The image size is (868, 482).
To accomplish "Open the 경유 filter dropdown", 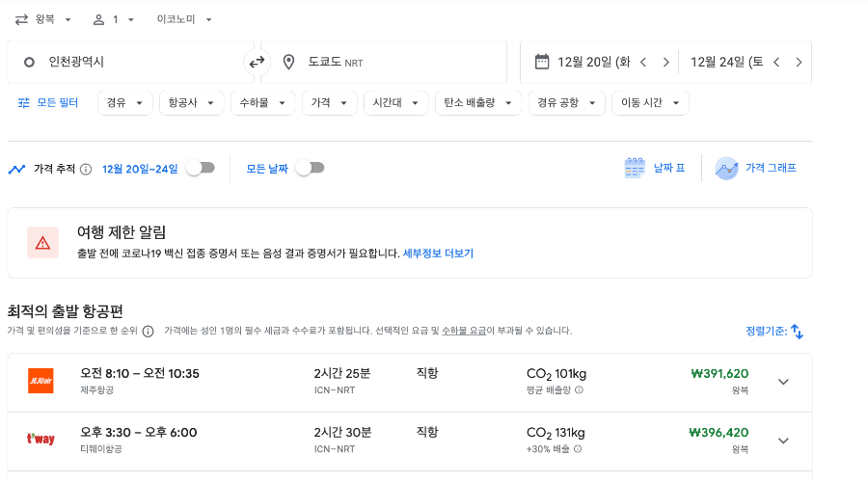I will point(125,103).
